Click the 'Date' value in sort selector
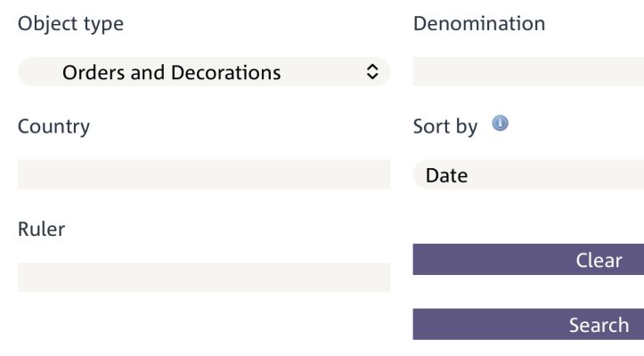The width and height of the screenshot is (644, 356). (x=446, y=175)
